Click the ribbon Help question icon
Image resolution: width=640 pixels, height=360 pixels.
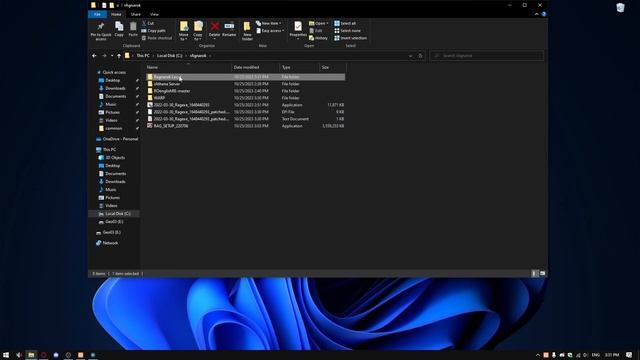(544, 14)
